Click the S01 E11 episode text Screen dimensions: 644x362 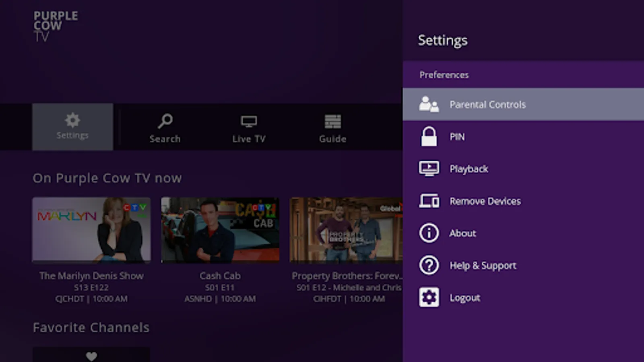[220, 288]
